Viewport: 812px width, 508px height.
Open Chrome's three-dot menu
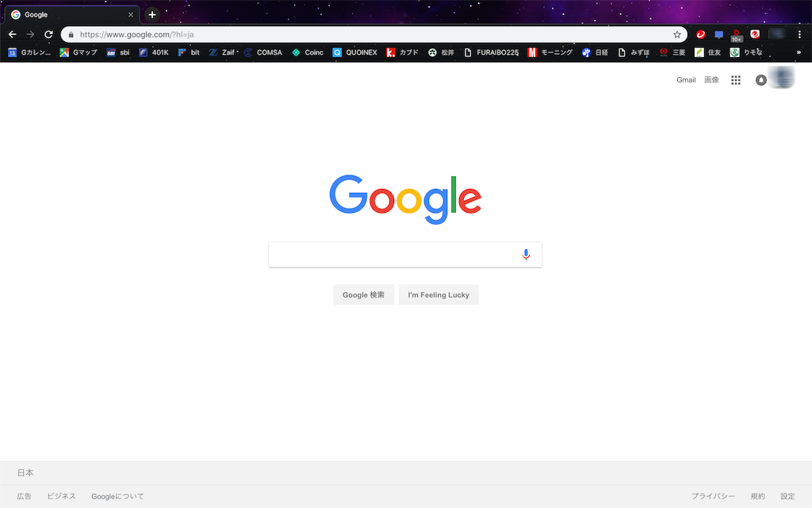tap(799, 34)
